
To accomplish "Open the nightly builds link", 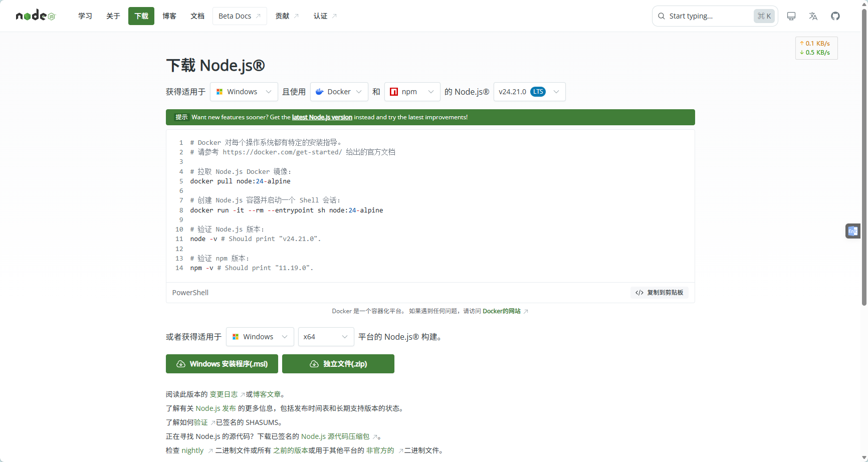I will [x=192, y=450].
